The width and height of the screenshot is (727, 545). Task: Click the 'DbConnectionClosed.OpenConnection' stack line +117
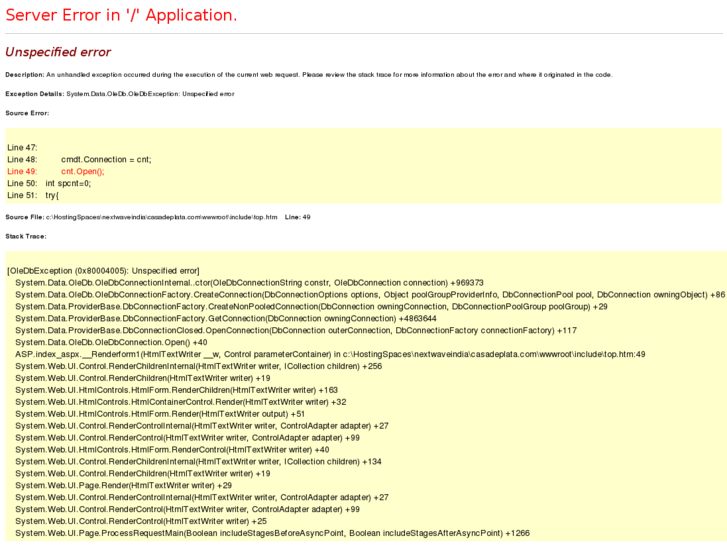(296, 331)
